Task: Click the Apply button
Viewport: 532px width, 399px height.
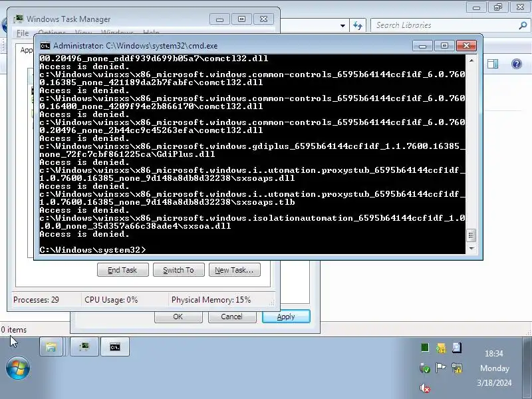Action: coord(286,317)
